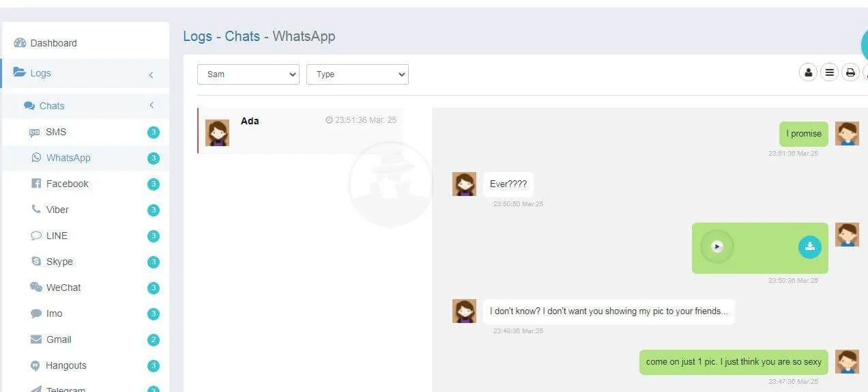This screenshot has height=392, width=868.
Task: Click the Gmail count badge showing 2
Action: [x=154, y=340]
